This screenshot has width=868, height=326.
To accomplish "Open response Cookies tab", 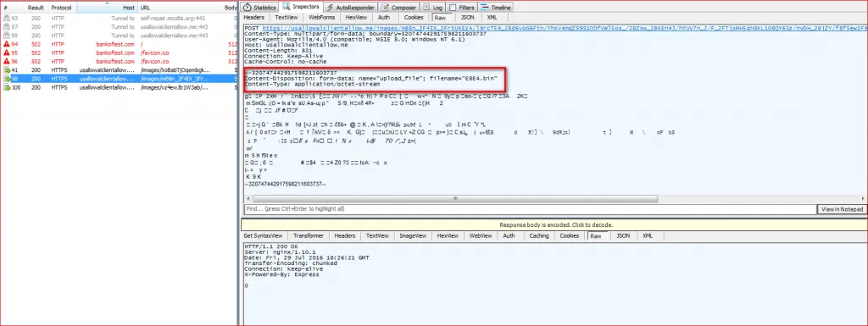I will click(x=569, y=236).
